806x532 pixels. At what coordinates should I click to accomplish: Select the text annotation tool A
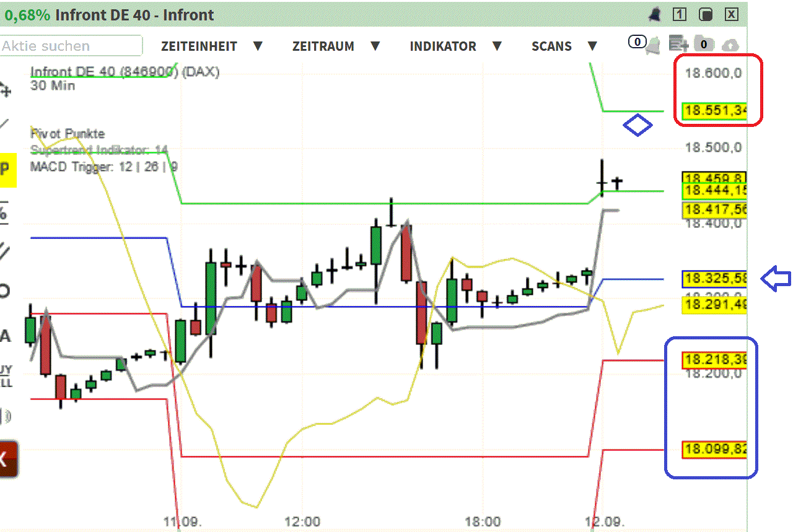6,334
